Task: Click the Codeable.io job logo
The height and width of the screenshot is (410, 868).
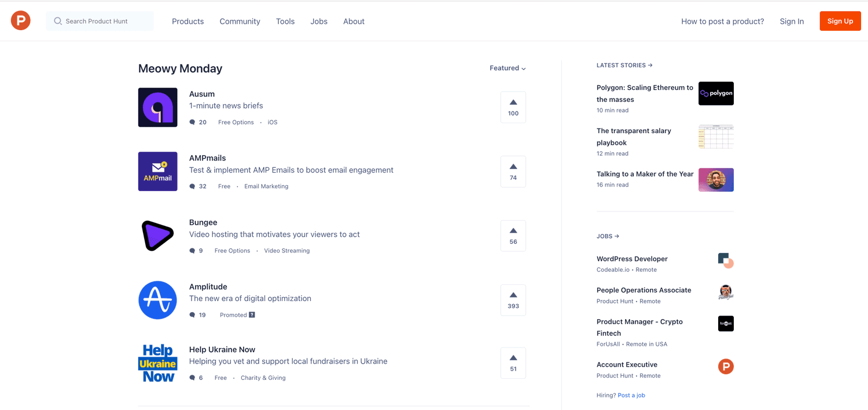Action: [x=726, y=261]
